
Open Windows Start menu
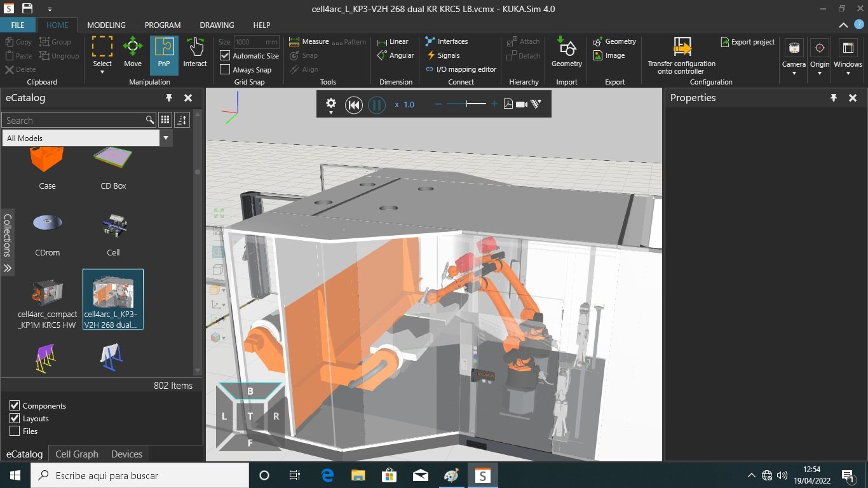(x=15, y=475)
